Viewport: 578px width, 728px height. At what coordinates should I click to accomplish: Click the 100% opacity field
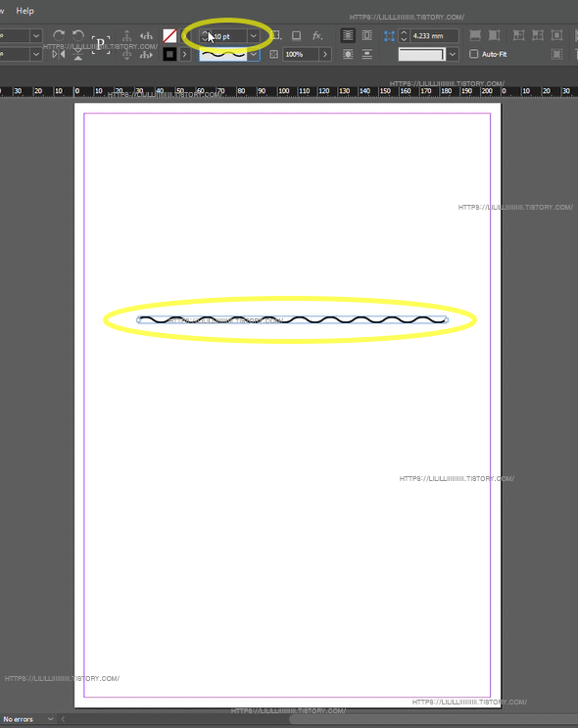pos(301,54)
